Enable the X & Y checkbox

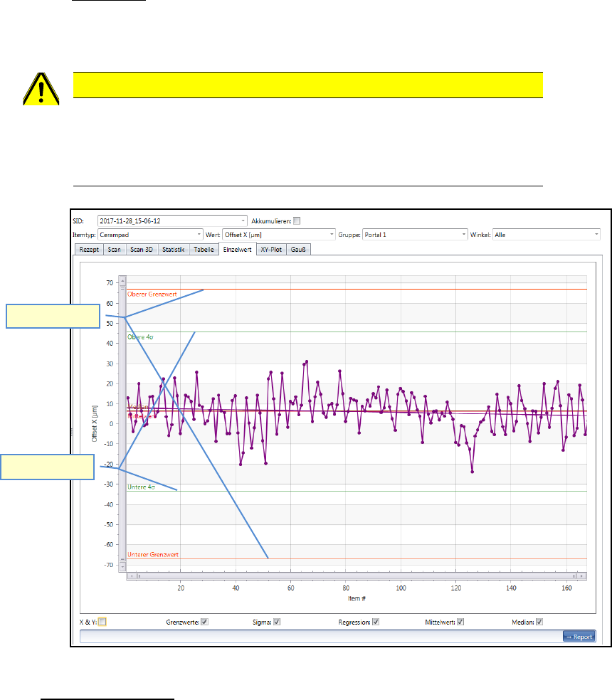coord(102,622)
